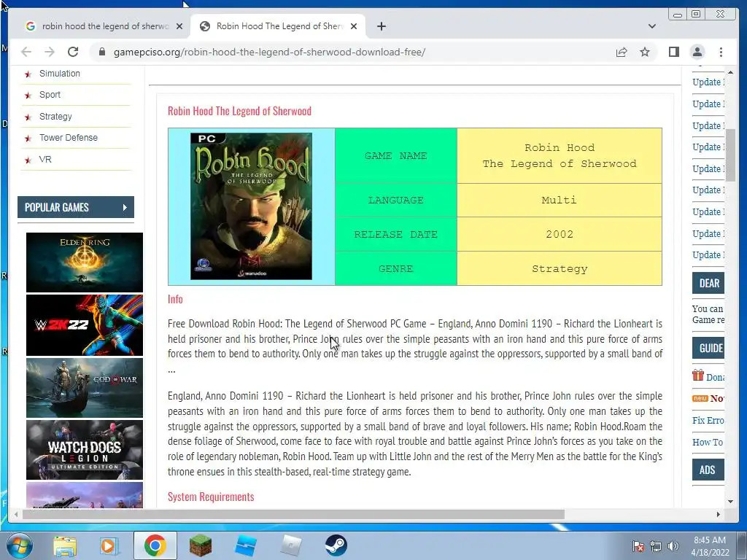This screenshot has height=560, width=747.
Task: Bookmark this page with star
Action: [645, 52]
